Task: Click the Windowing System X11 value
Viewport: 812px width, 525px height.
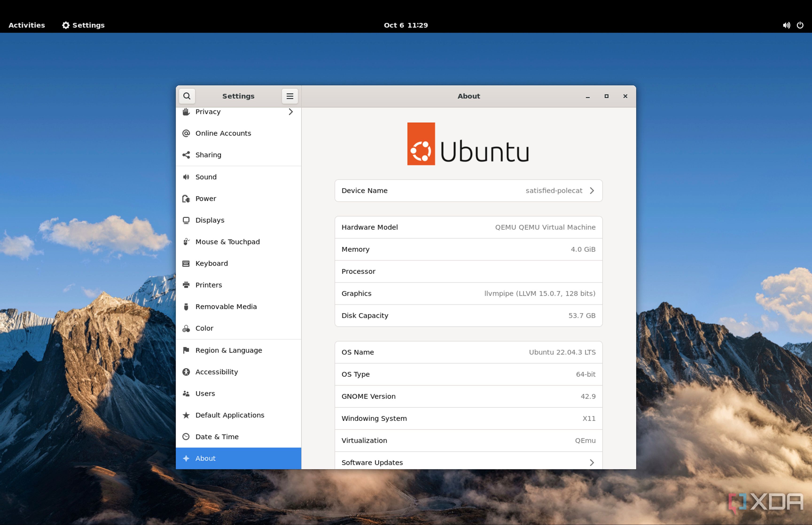Action: tap(589, 418)
